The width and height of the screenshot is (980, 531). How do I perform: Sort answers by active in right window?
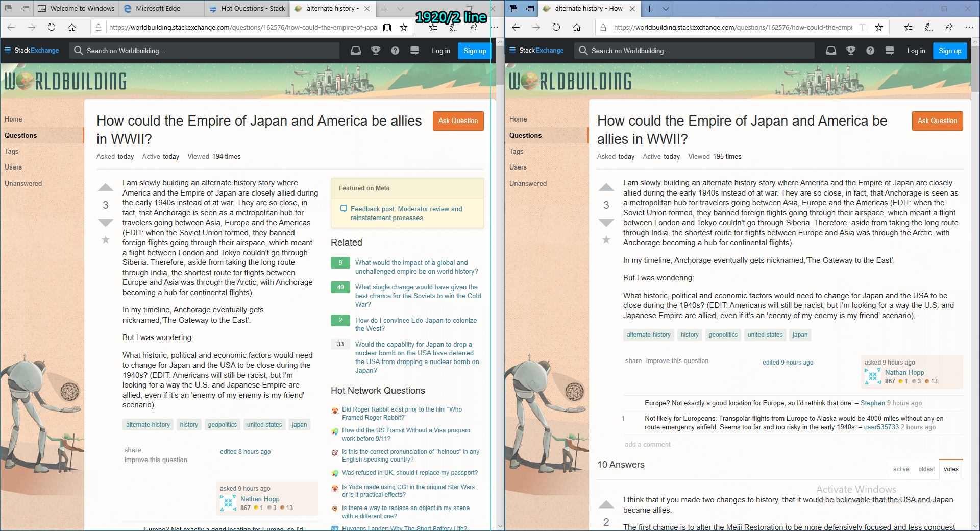[x=901, y=469]
